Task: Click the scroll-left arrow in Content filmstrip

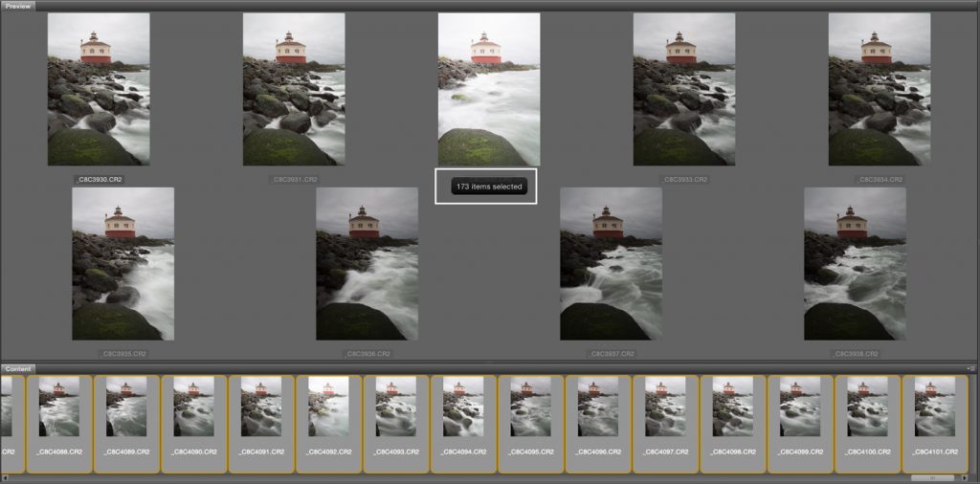Action: point(4,478)
